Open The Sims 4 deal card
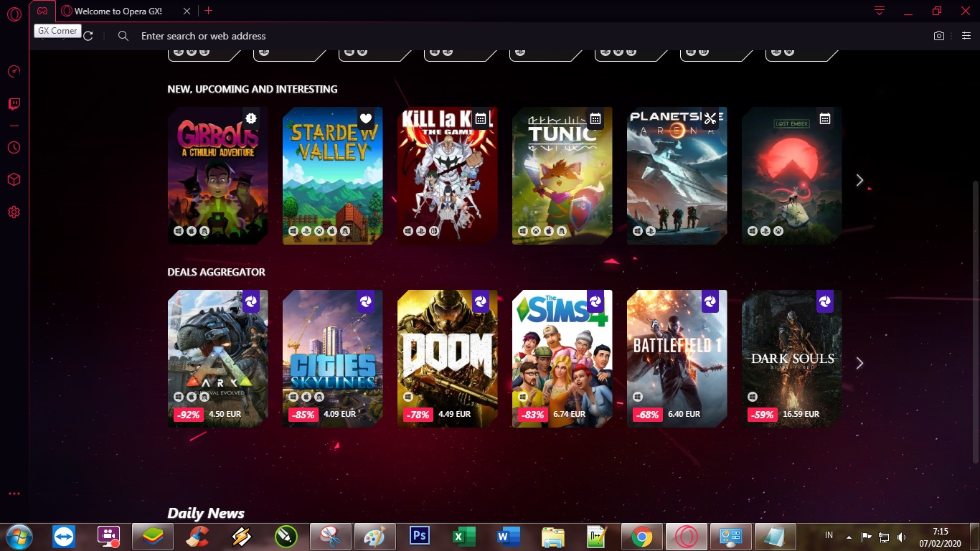The image size is (980, 551). pos(562,359)
